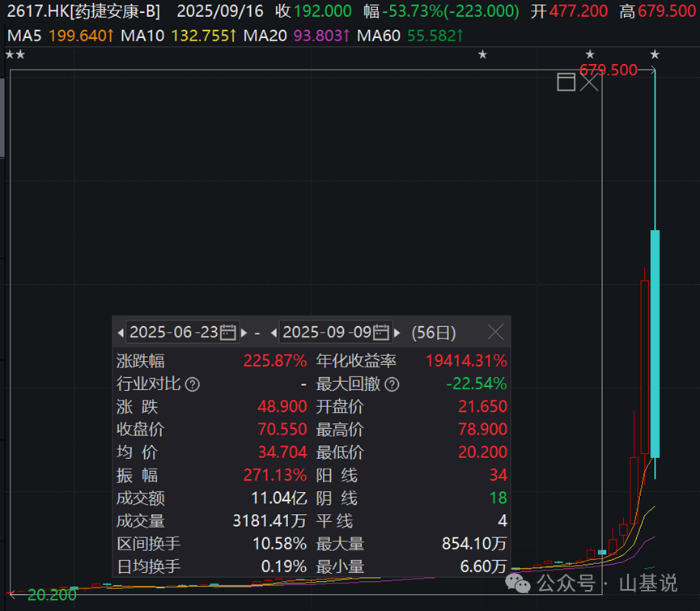
Task: Click the 20.200 low price label
Action: (x=53, y=595)
